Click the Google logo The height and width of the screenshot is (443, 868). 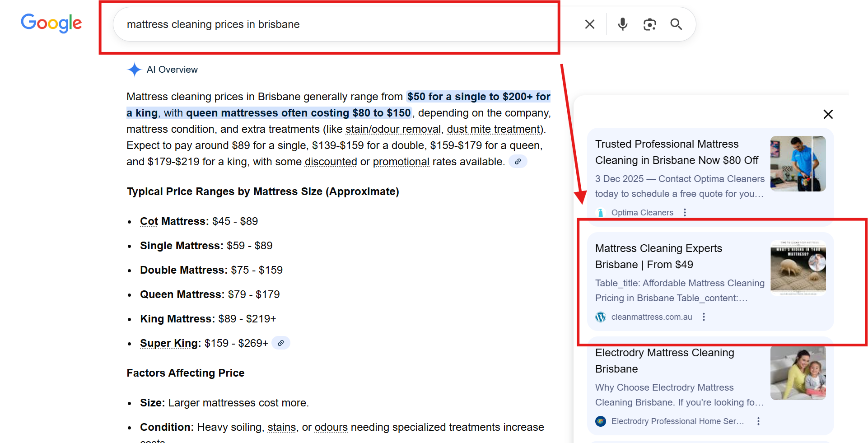coord(51,23)
